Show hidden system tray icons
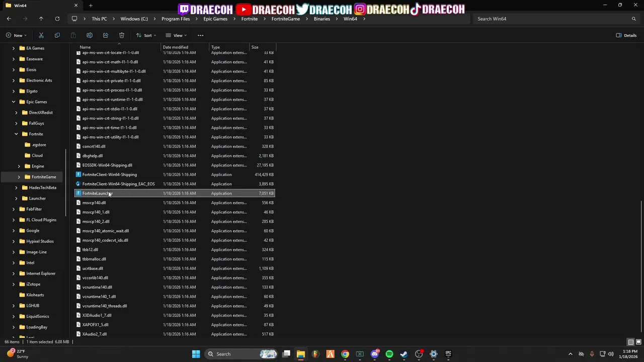Screen dimensions: 644x362 [570, 354]
